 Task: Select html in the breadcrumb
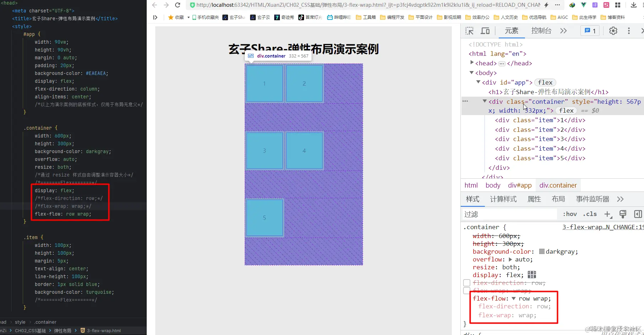click(x=471, y=185)
